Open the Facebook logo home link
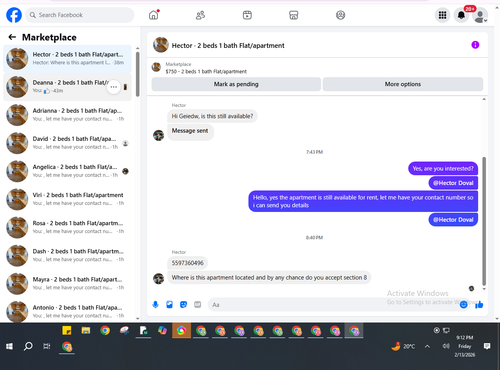This screenshot has height=370, width=500. point(14,15)
